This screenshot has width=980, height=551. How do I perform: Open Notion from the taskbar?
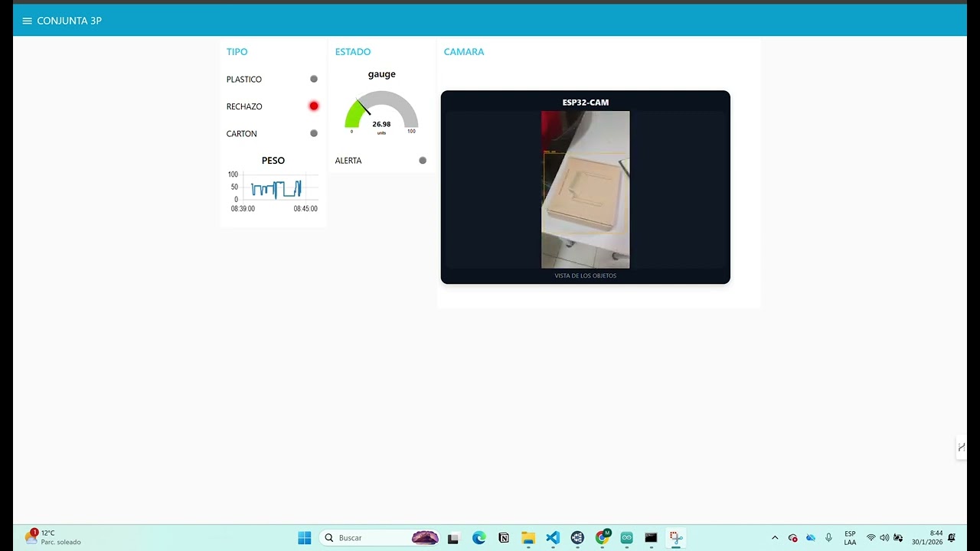click(504, 538)
